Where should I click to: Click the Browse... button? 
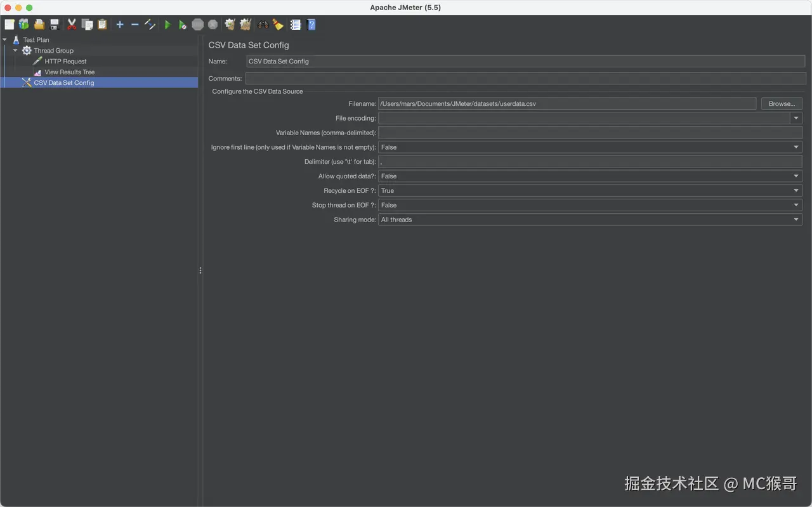(x=782, y=103)
